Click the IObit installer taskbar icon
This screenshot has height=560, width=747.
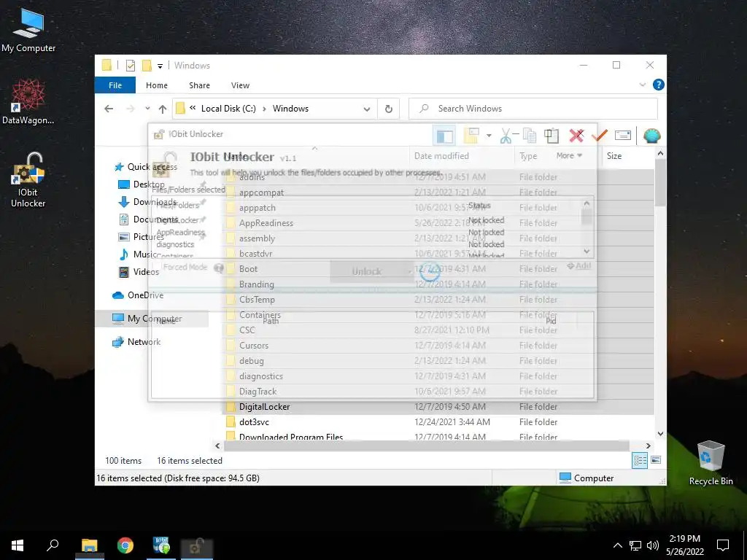tap(161, 545)
